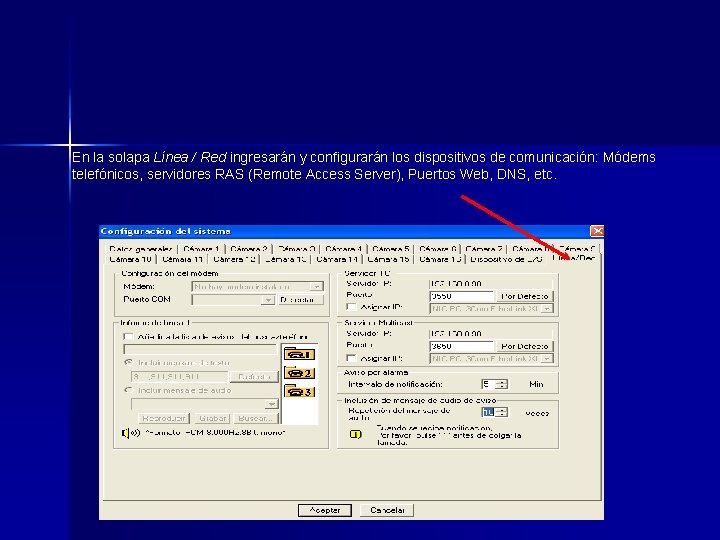Click the button beside the text message field
This screenshot has width=720, height=540.
click(x=254, y=377)
